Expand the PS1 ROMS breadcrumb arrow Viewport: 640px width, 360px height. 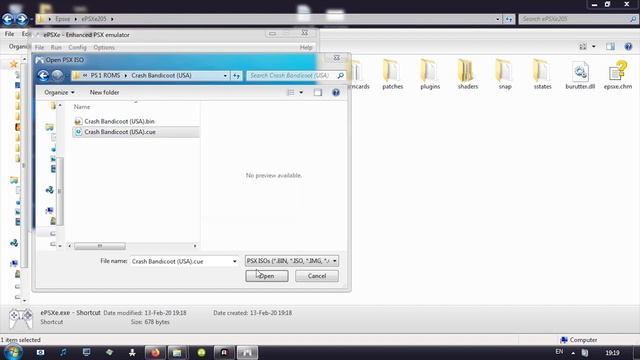(x=126, y=76)
